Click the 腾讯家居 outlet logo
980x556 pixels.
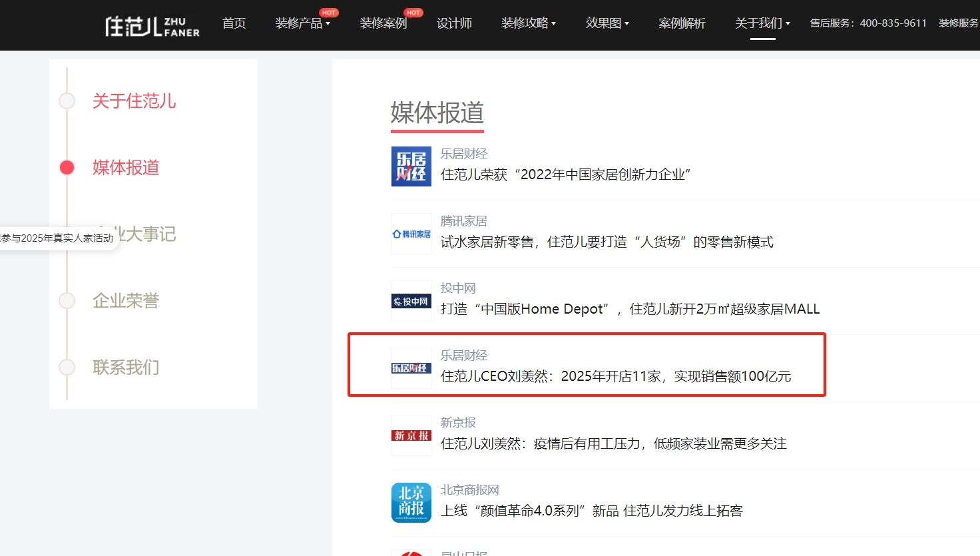[x=411, y=233]
